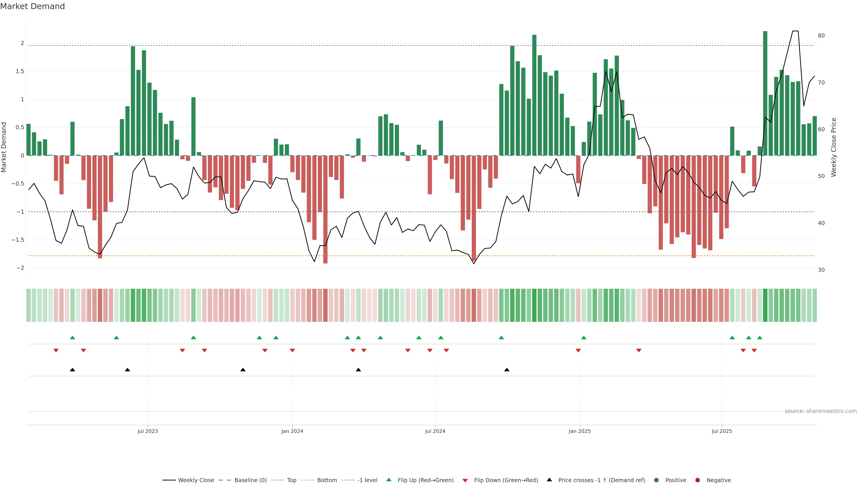This screenshot has width=868, height=488.
Task: Click the leftmost red flip-down triangle marker
Action: [56, 351]
